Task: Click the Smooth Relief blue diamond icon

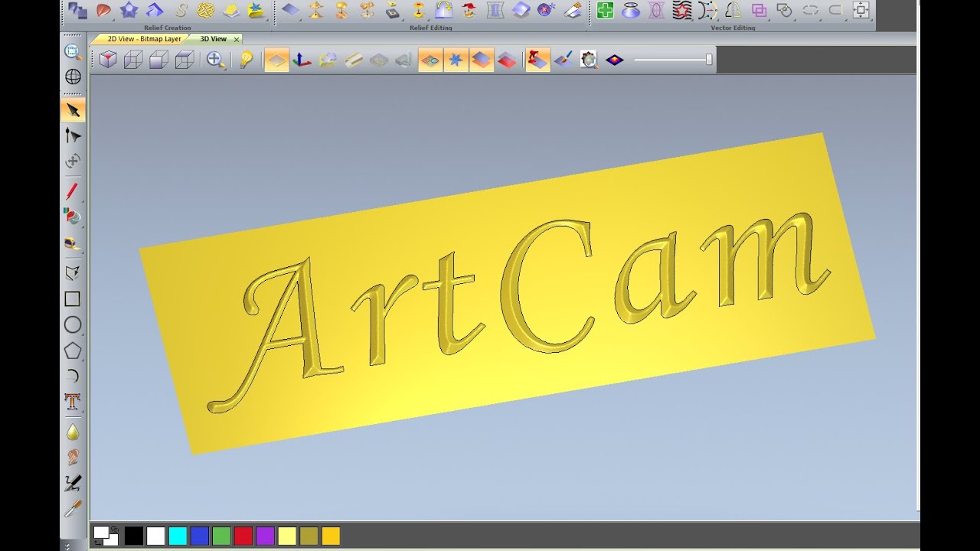Action: coord(290,10)
